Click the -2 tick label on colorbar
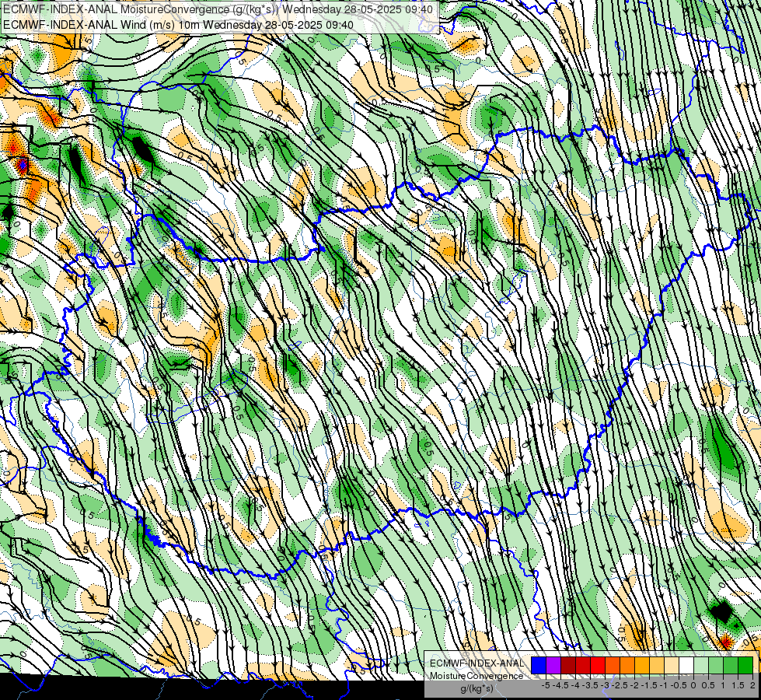This screenshot has width=761, height=700. [635, 685]
